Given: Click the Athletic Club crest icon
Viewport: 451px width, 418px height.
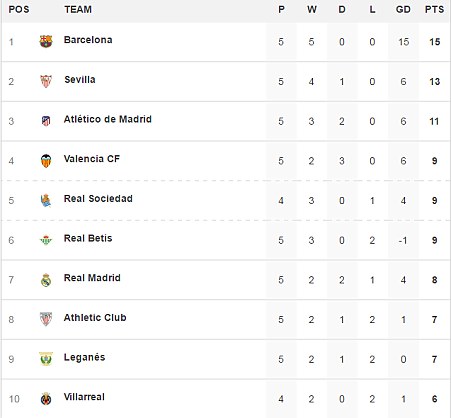Looking at the screenshot, I should tap(46, 319).
